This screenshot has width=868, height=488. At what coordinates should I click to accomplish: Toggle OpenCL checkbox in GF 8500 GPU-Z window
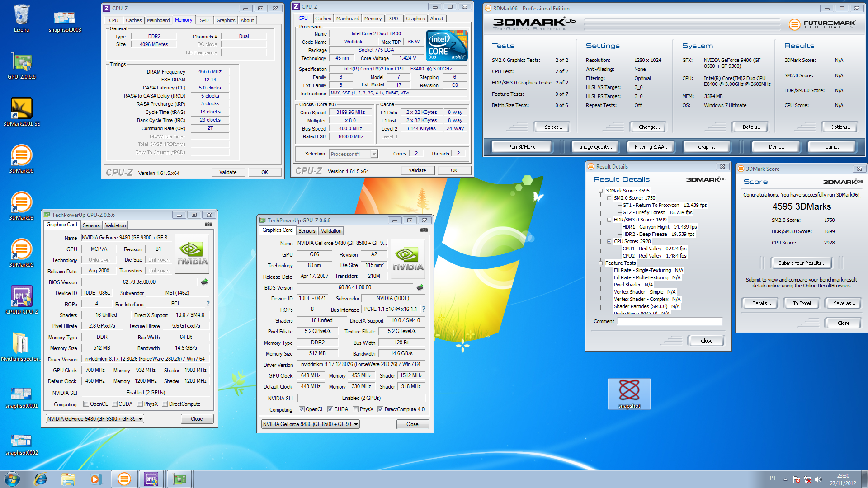pyautogui.click(x=302, y=409)
